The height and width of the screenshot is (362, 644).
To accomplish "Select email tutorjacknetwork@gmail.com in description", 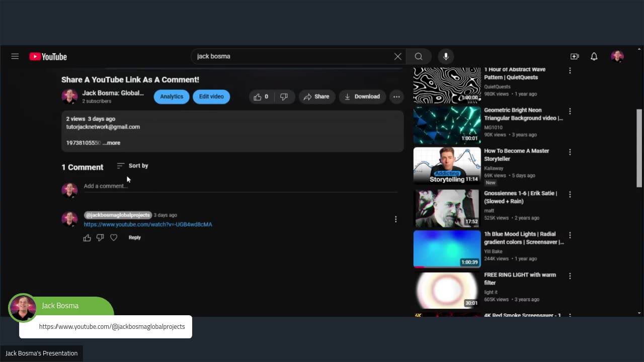I will [x=103, y=127].
